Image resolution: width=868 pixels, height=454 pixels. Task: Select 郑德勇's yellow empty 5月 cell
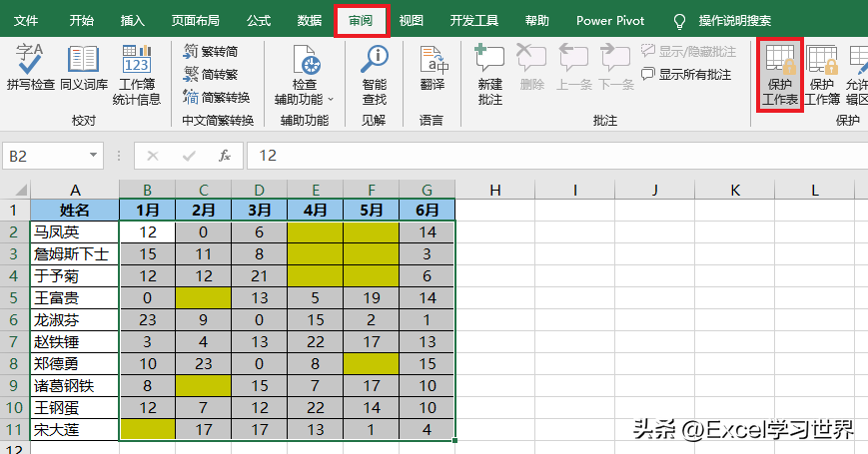[x=371, y=364]
